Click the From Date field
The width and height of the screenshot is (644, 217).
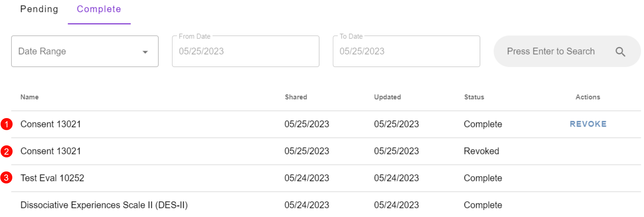pos(246,51)
